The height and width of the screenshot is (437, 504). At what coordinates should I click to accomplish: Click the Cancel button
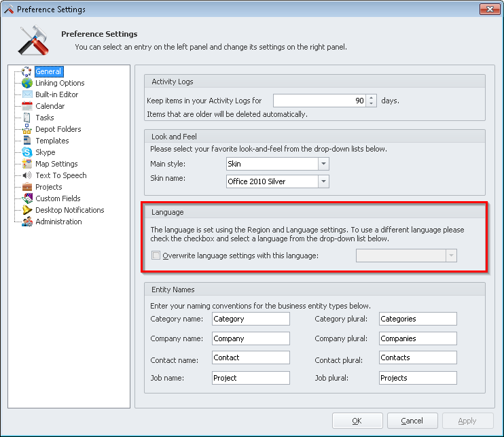[x=412, y=421]
